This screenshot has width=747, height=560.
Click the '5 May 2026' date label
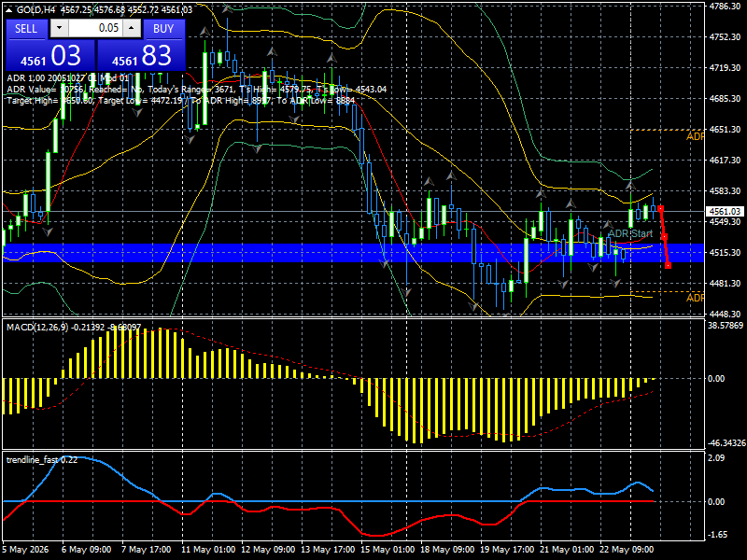pyautogui.click(x=26, y=550)
